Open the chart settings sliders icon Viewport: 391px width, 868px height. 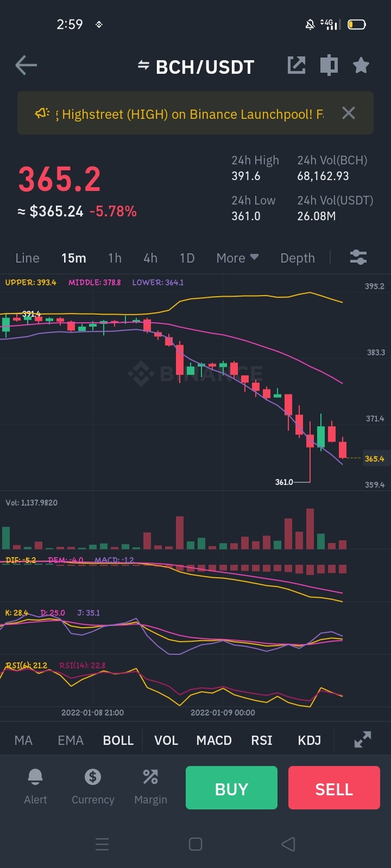(358, 257)
